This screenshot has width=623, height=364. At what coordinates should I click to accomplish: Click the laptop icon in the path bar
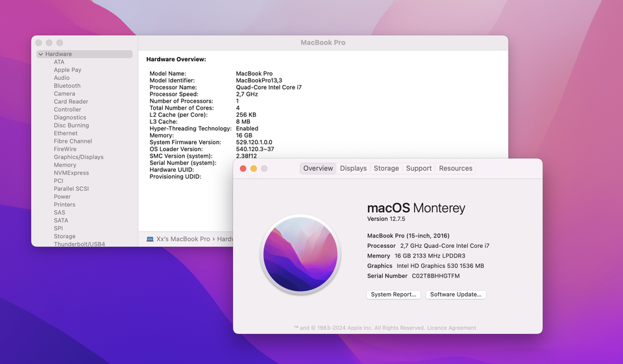(x=150, y=239)
